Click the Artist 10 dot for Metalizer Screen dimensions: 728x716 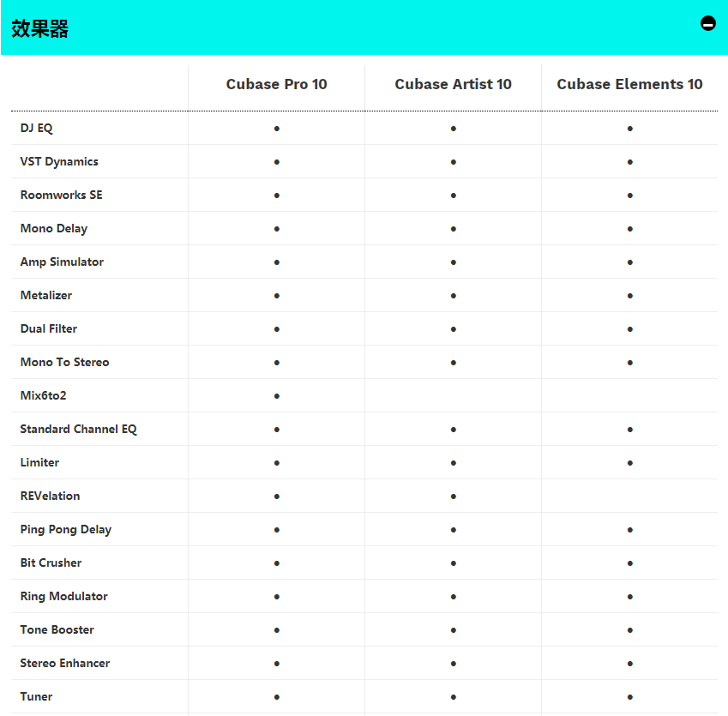[453, 296]
